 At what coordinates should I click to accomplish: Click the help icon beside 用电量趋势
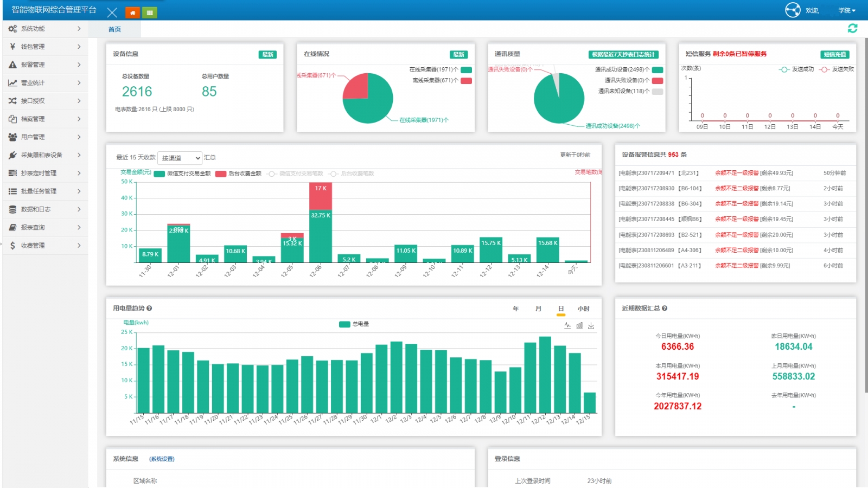149,308
